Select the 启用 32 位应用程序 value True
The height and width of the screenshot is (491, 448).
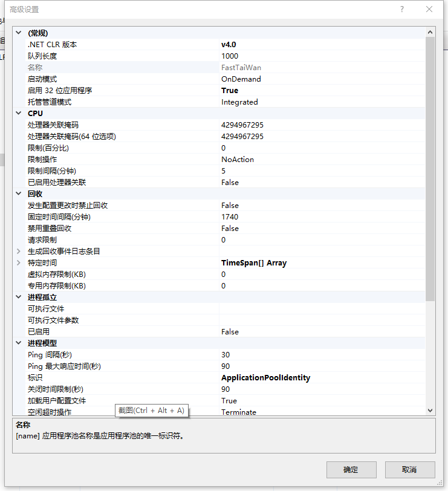click(230, 91)
